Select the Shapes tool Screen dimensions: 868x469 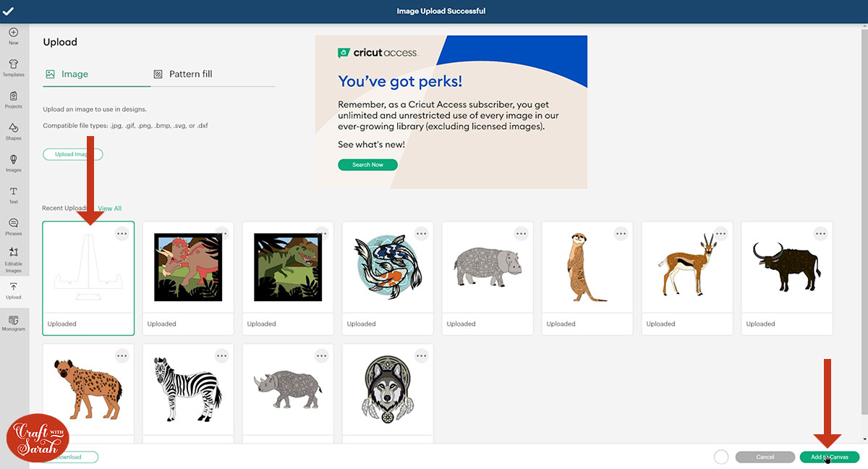(x=13, y=131)
